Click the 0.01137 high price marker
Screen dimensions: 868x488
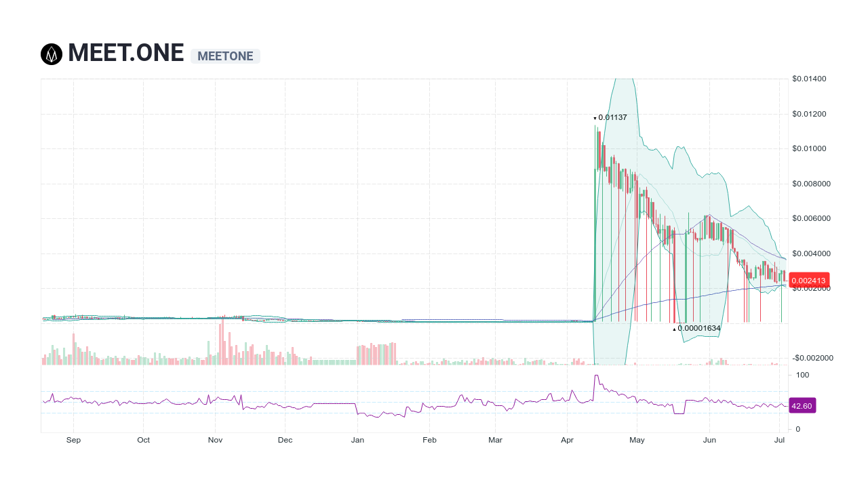pyautogui.click(x=610, y=117)
